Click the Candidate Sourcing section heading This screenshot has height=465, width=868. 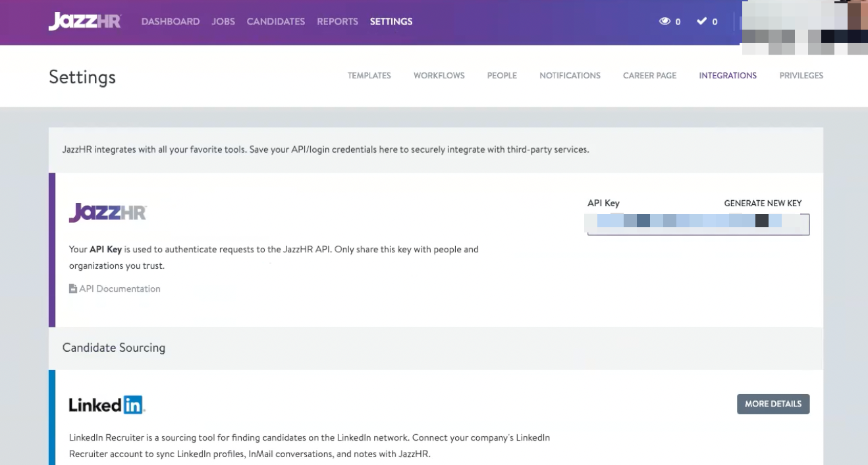(114, 348)
